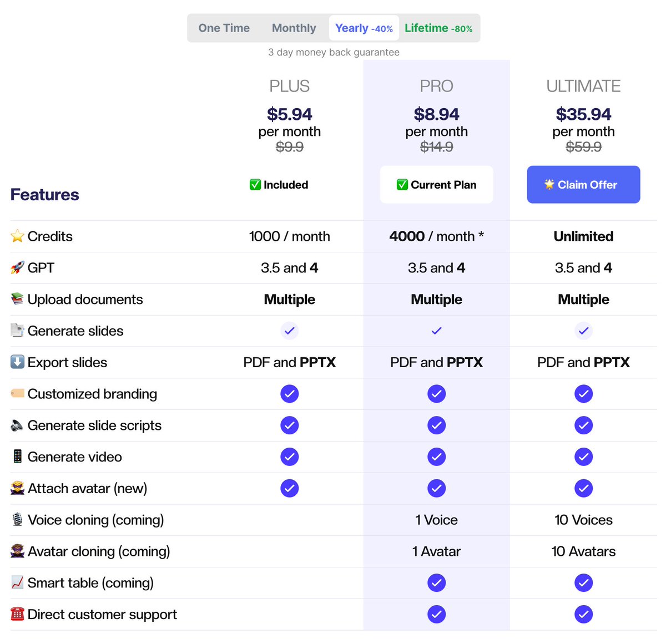Click the PLUS checkmark for Generate slide scripts
Viewport: 666px width, 644px height.
[290, 425]
